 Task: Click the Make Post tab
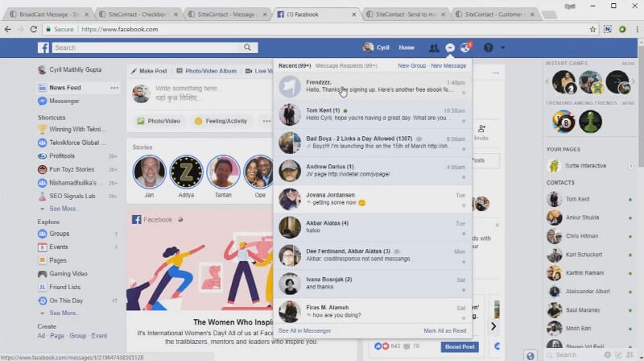point(149,71)
